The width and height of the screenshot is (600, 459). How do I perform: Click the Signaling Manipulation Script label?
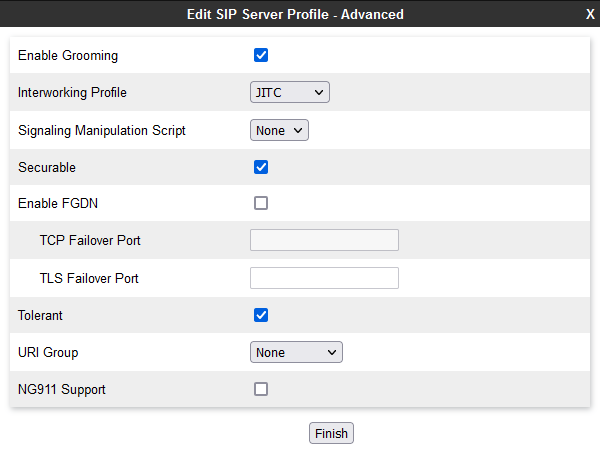pos(102,130)
